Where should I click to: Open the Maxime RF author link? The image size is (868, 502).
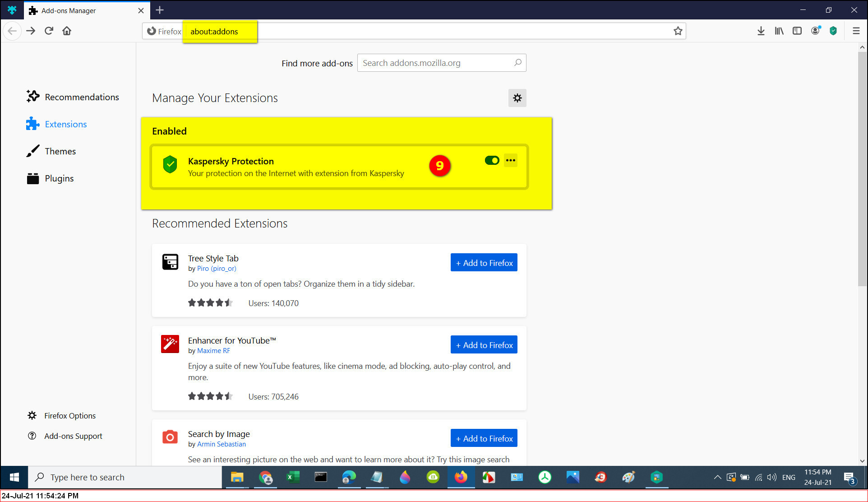(213, 351)
